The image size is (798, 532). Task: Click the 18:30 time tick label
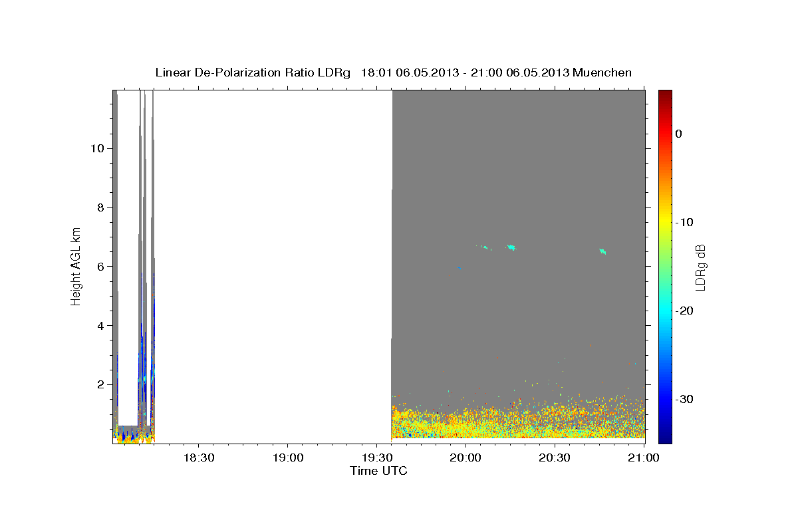pyautogui.click(x=198, y=458)
